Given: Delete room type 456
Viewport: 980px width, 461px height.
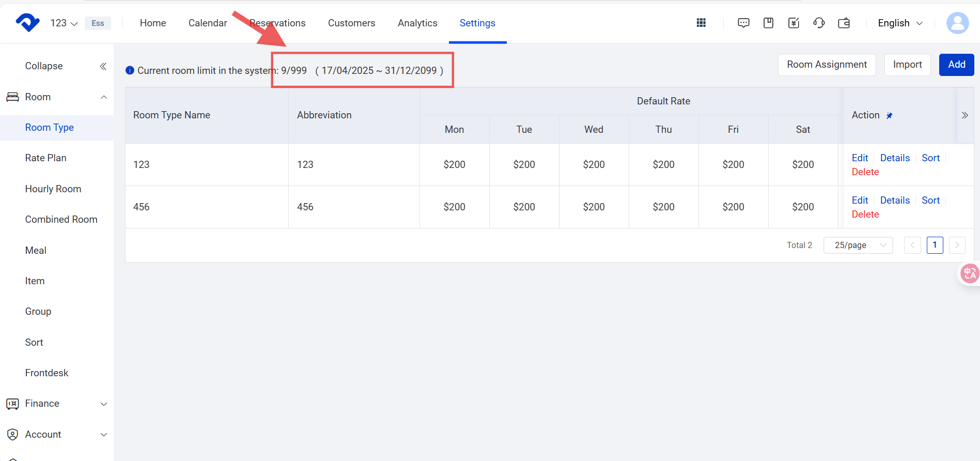Looking at the screenshot, I should tap(865, 214).
